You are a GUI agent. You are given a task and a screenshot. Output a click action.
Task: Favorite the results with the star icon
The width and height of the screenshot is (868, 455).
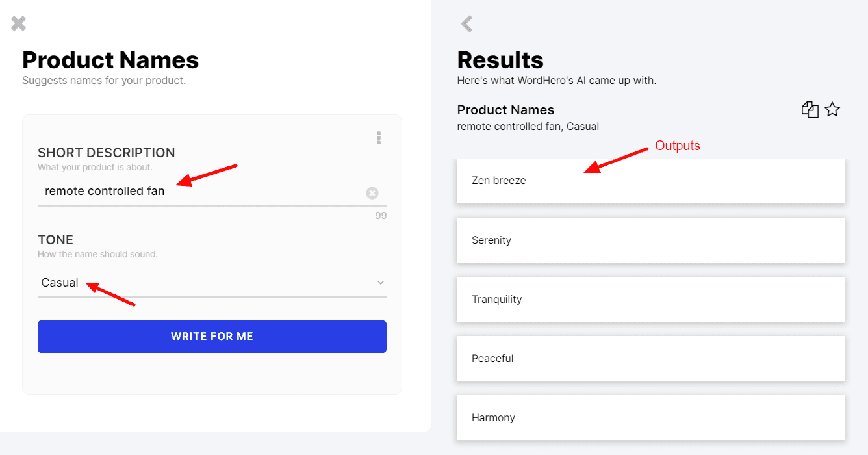pos(832,110)
